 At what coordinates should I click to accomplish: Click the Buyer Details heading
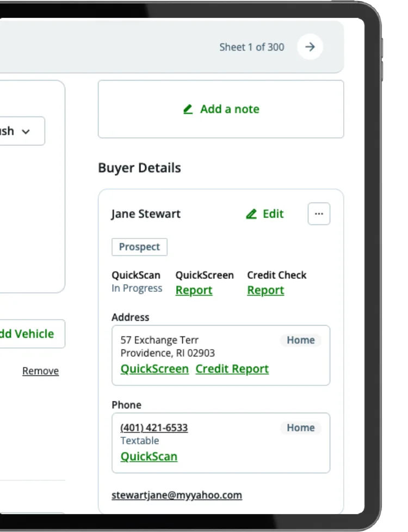coord(140,168)
